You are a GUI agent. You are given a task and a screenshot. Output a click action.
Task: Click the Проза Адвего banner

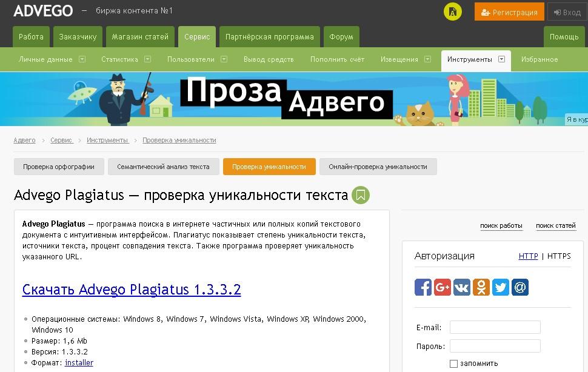(294, 99)
